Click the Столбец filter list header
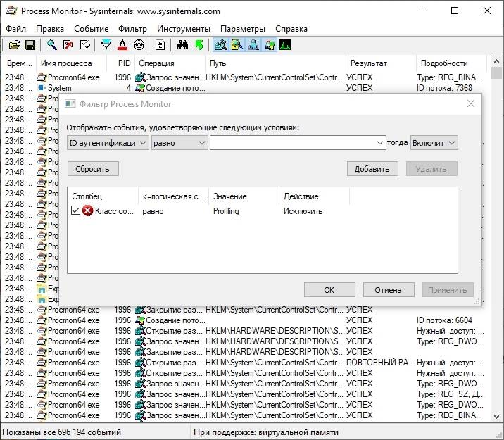 click(x=103, y=196)
